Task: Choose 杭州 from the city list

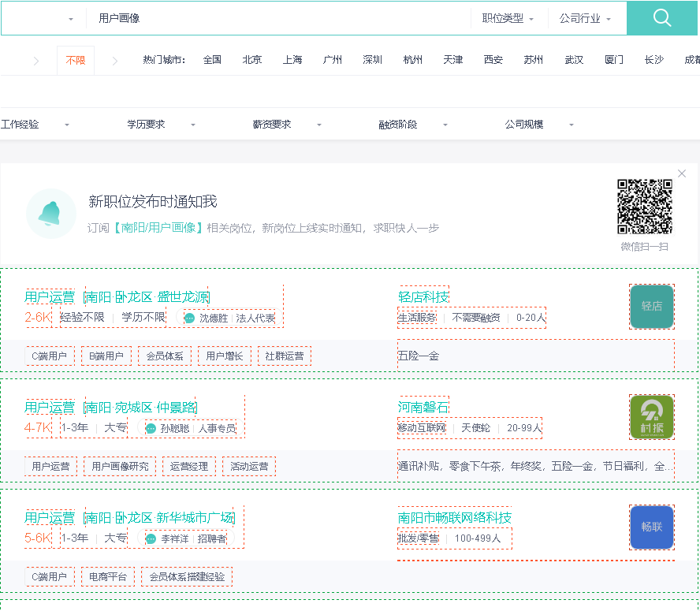Action: 413,60
